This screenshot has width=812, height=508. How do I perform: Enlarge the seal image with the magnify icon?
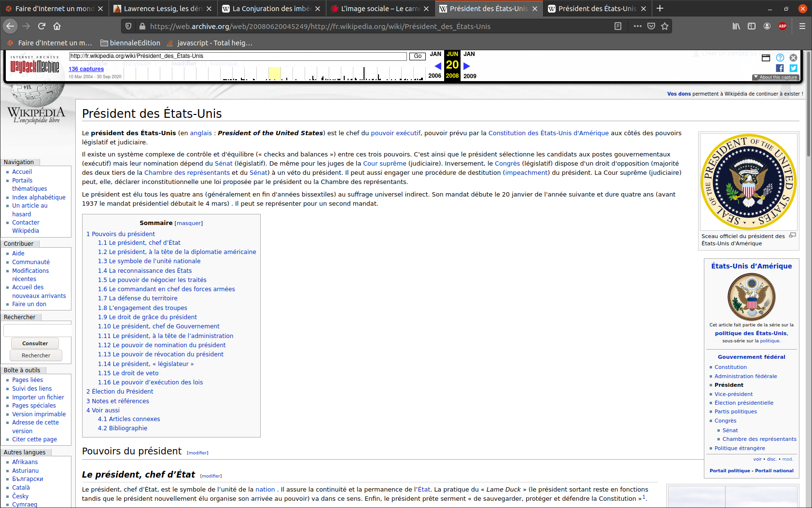point(792,235)
